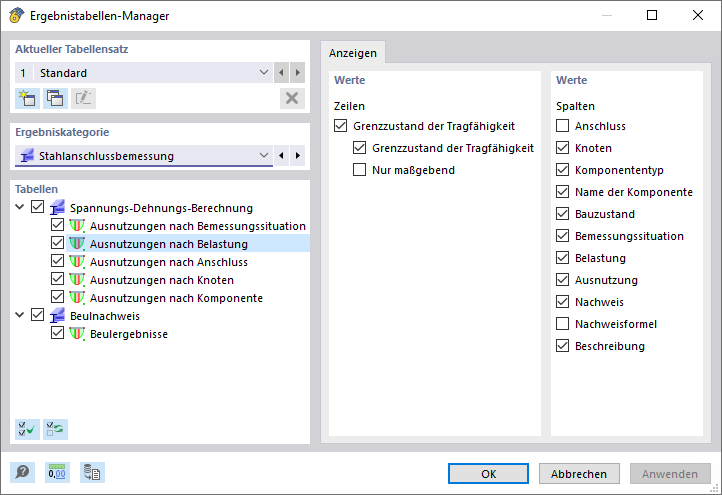Click the units and decimals 0,00 icon

click(x=59, y=473)
